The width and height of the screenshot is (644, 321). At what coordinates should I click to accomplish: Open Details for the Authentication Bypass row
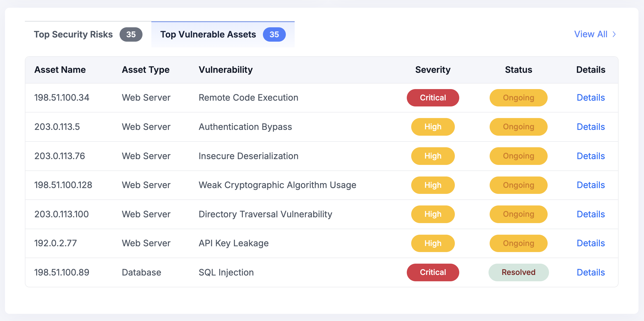tap(590, 127)
